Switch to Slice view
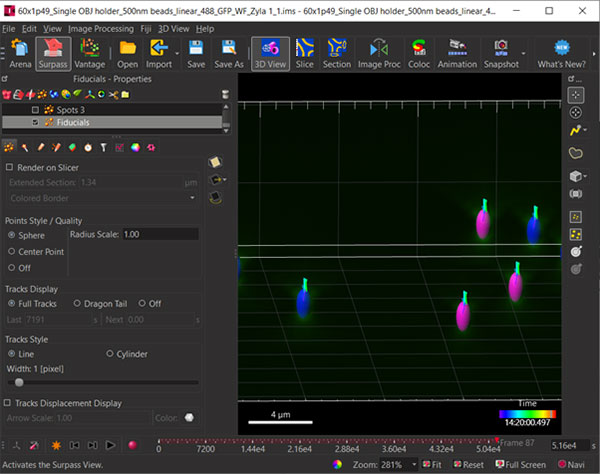This screenshot has height=474, width=600. (305, 54)
